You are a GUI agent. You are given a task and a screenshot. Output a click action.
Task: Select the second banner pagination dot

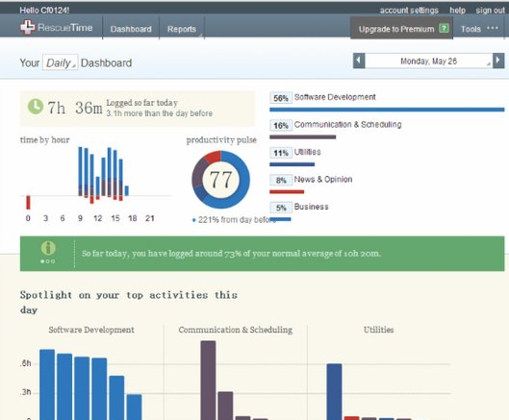pyautogui.click(x=48, y=261)
